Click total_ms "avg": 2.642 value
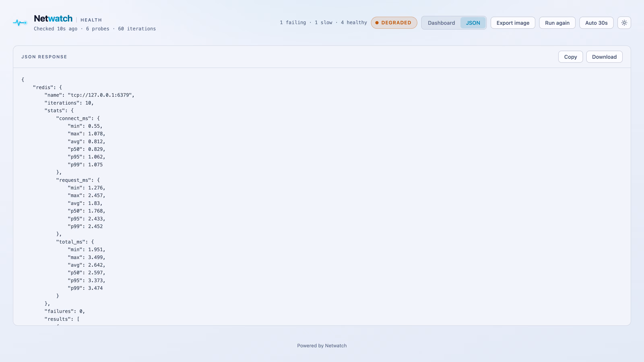 (87, 265)
